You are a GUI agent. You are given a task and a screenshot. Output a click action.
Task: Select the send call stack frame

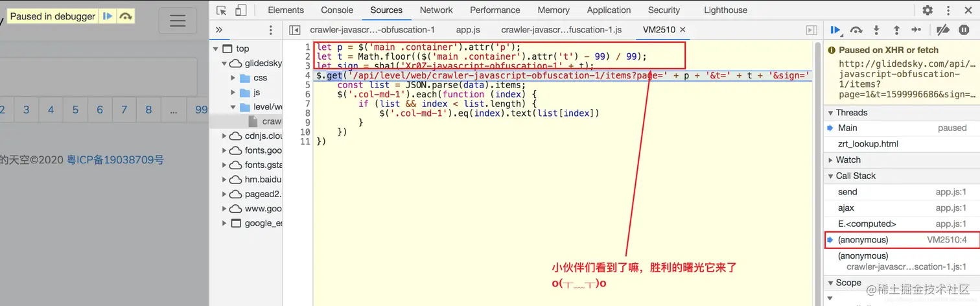902,192
